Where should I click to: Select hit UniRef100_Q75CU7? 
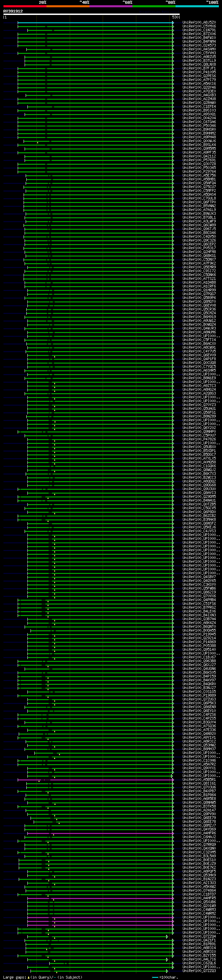199,187
